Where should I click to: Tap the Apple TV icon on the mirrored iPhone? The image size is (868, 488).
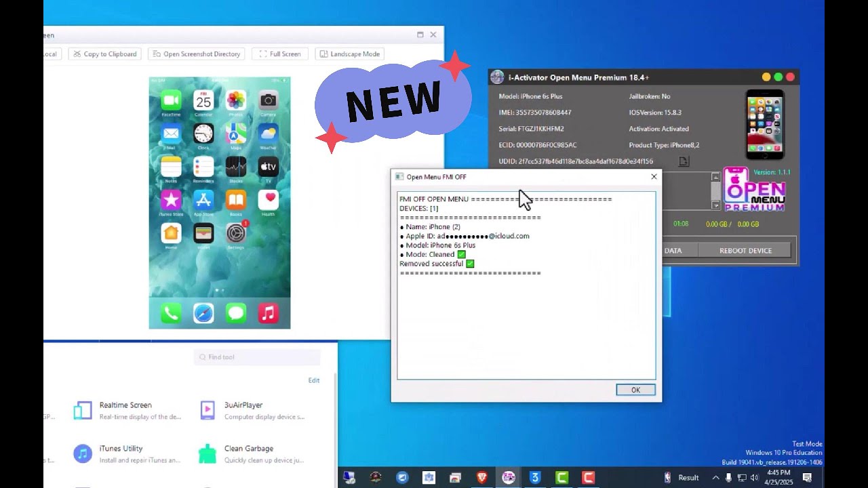[x=269, y=167]
